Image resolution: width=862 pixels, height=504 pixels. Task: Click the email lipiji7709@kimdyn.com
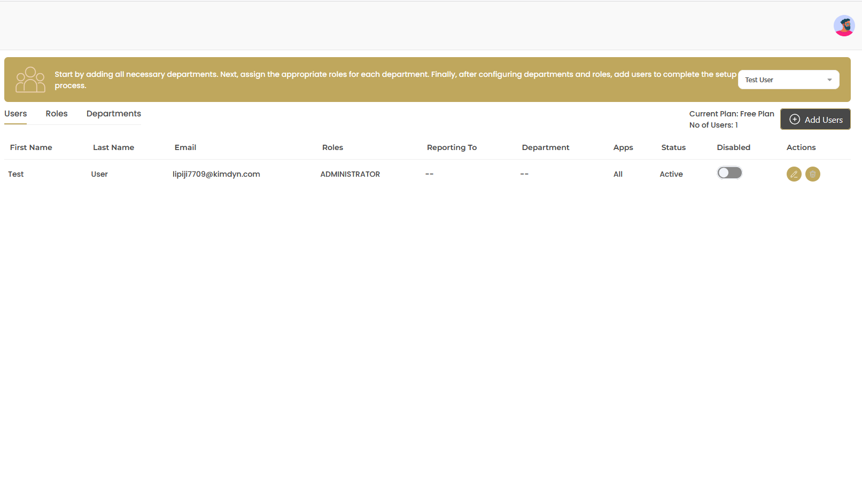click(x=216, y=174)
